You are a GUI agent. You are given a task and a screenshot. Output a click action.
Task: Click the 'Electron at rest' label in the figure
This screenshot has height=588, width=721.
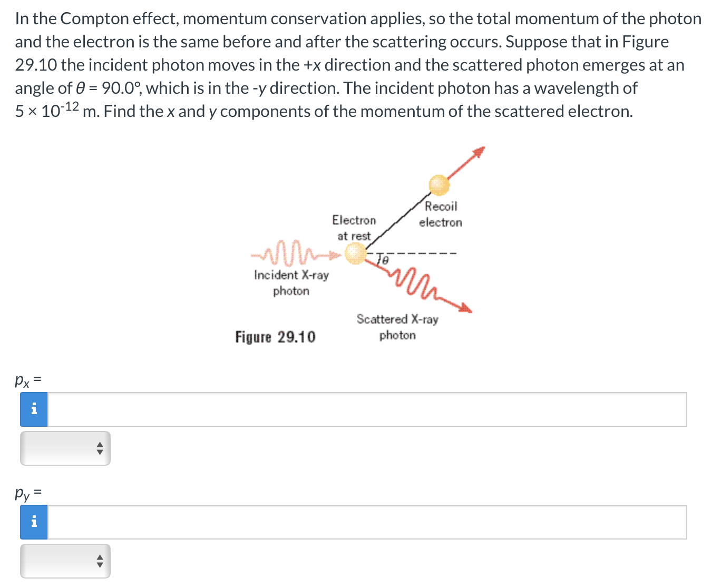tap(354, 228)
